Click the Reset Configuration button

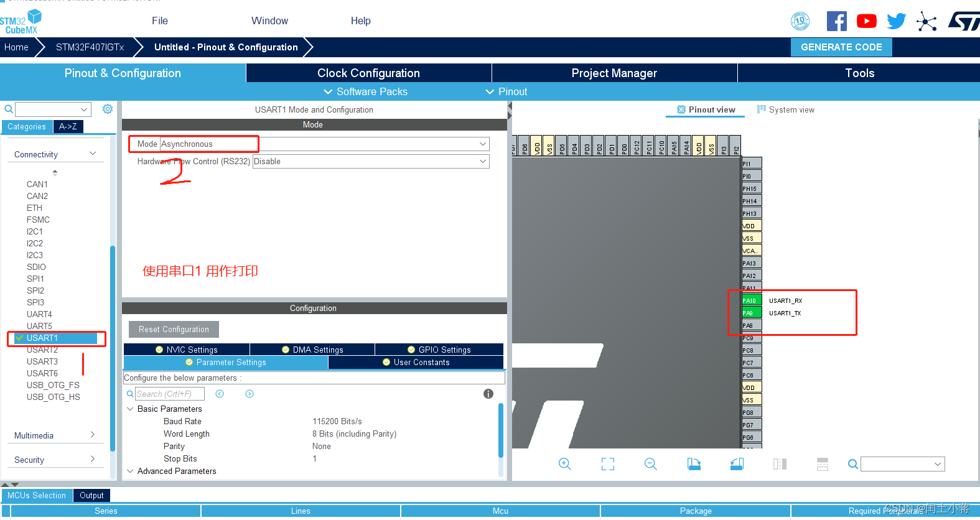pyautogui.click(x=174, y=329)
